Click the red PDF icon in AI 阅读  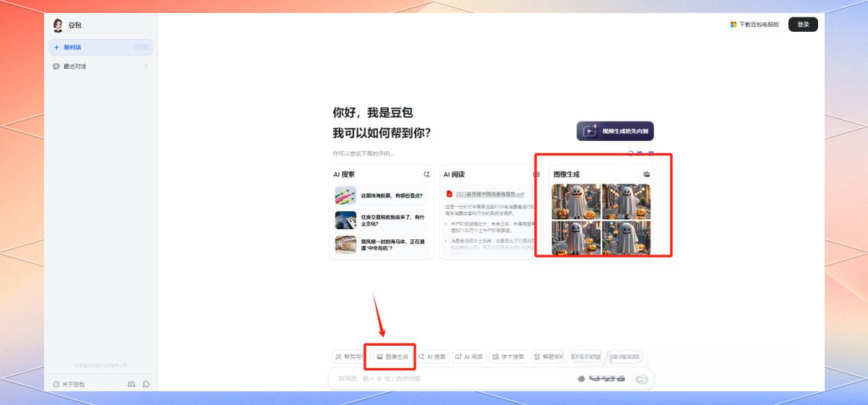(449, 194)
